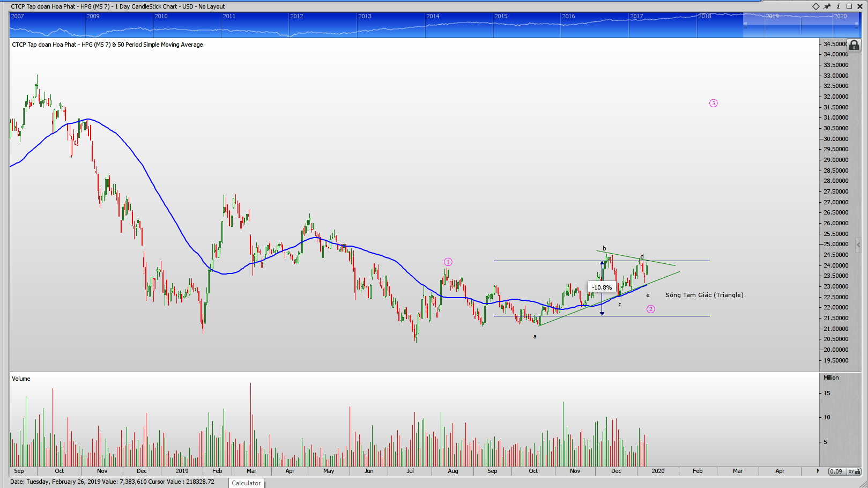Maximize the chart panel using window icon

pos(849,6)
